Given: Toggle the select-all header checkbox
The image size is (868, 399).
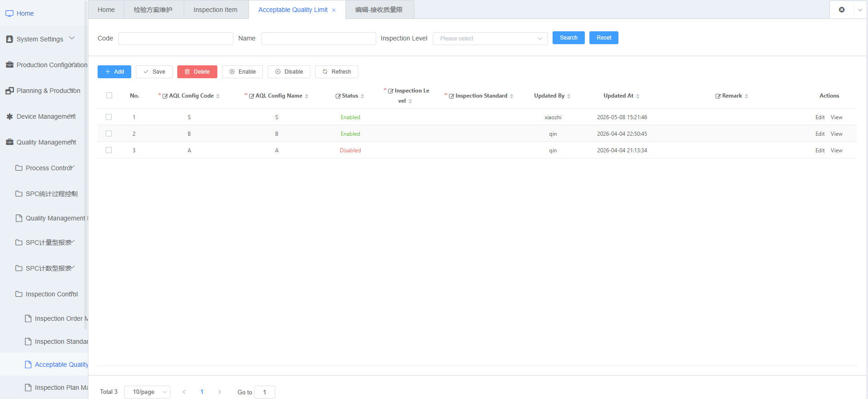Looking at the screenshot, I should point(109,95).
